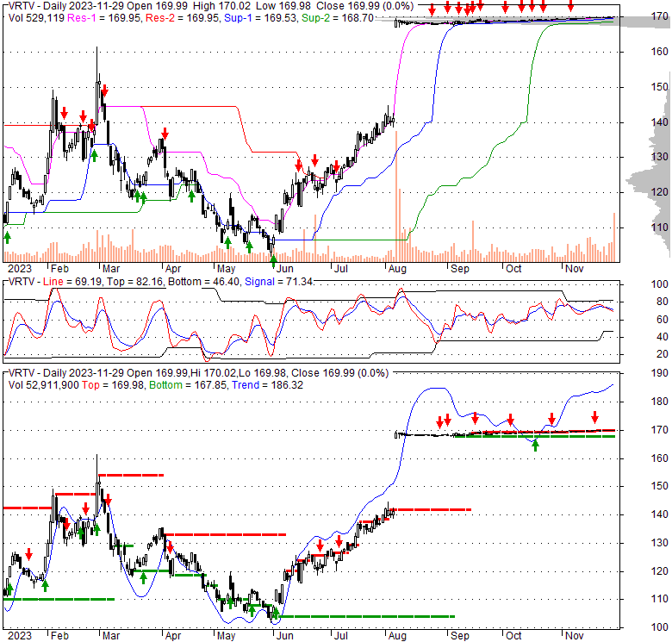
Task: Click the 'Sep' month label under bottom chart
Action: click(460, 636)
